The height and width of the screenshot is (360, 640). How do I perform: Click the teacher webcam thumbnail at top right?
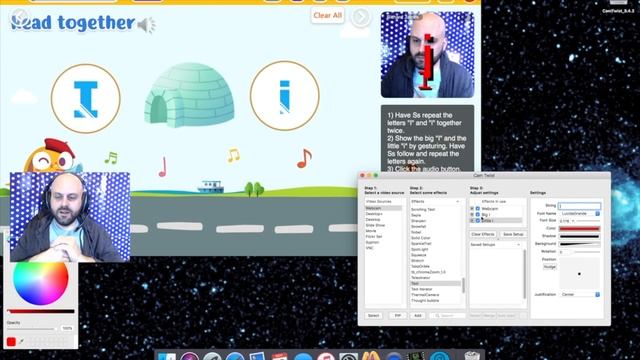[427, 54]
